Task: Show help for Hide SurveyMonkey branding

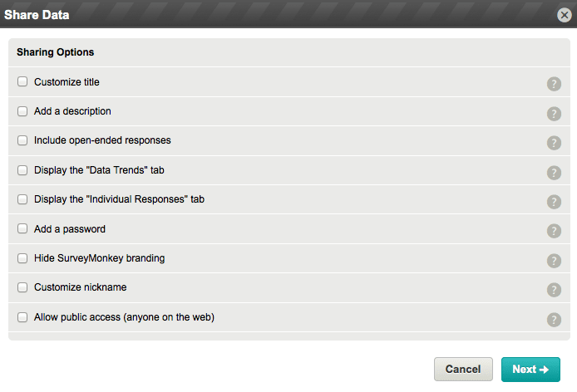Action: [554, 261]
